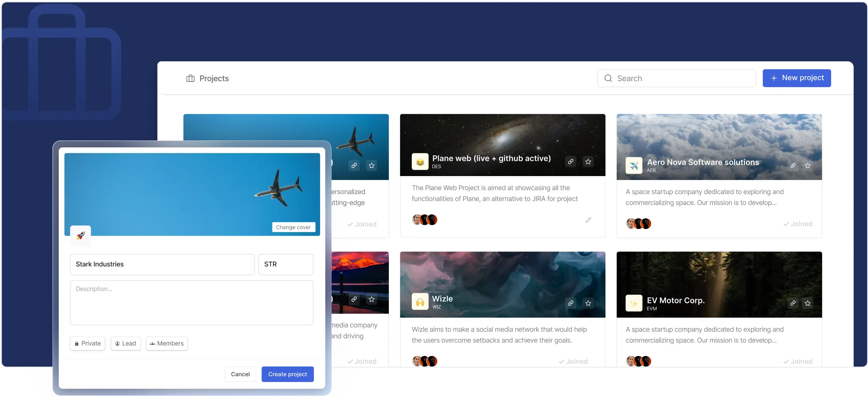The image size is (868, 396).
Task: Star the Plane web project
Action: (588, 162)
